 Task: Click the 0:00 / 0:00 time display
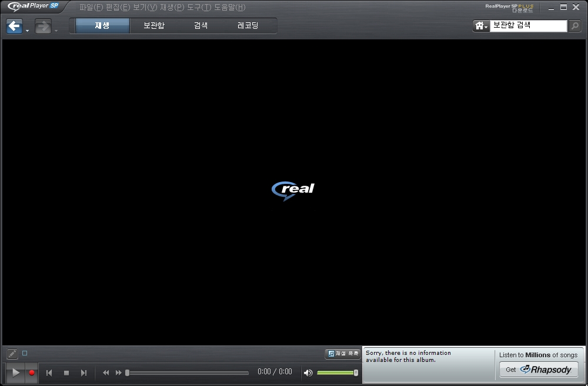(275, 372)
